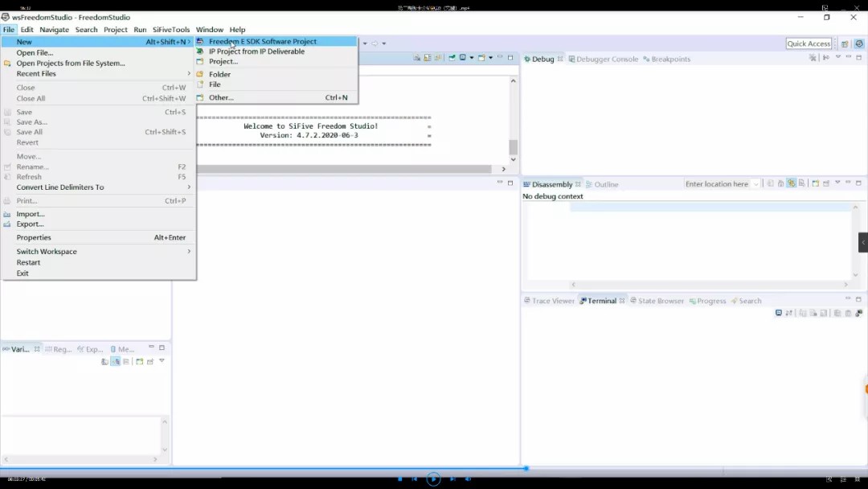The image size is (868, 489).
Task: Switch to the Memory tab
Action: coord(122,349)
